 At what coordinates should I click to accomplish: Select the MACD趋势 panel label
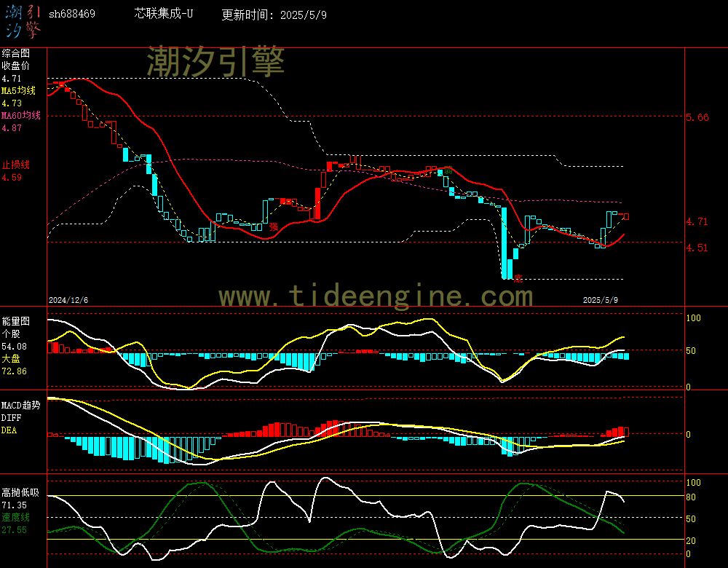(x=21, y=405)
